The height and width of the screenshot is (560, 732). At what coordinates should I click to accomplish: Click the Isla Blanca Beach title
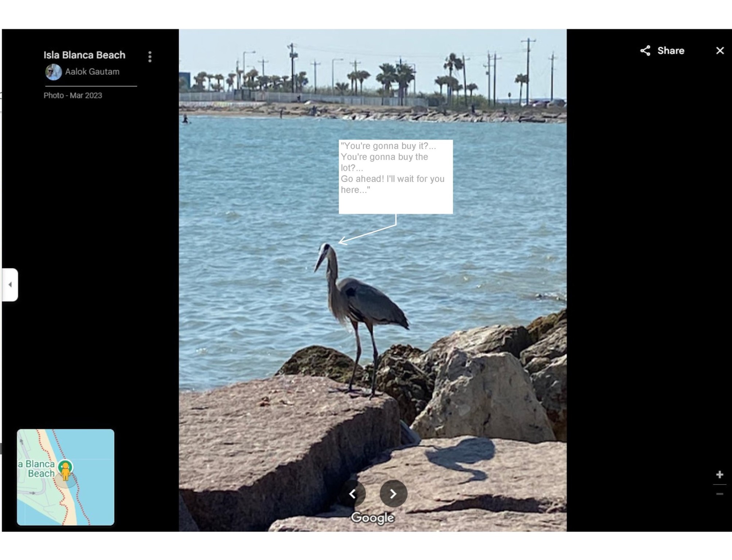tap(84, 55)
